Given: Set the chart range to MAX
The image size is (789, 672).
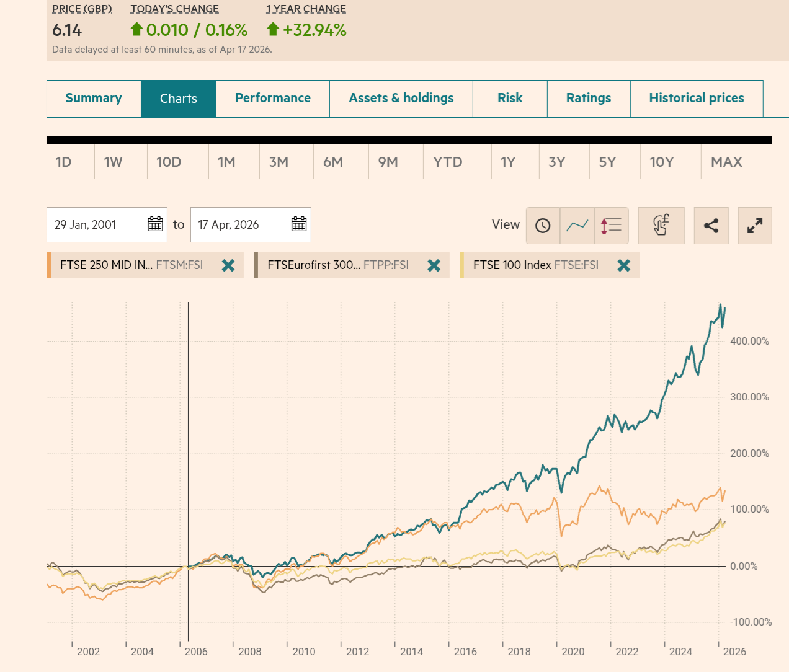Looking at the screenshot, I should click(x=726, y=162).
